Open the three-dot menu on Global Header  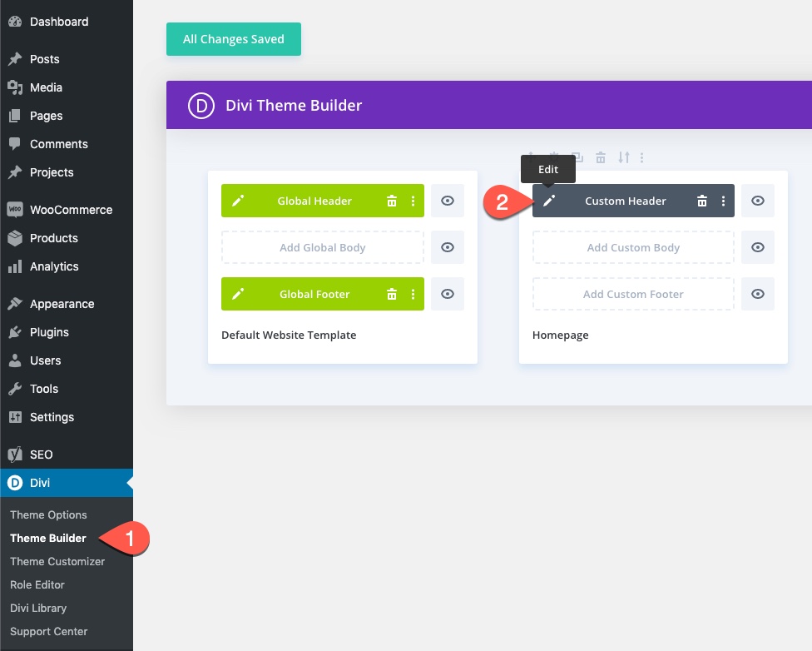click(413, 201)
